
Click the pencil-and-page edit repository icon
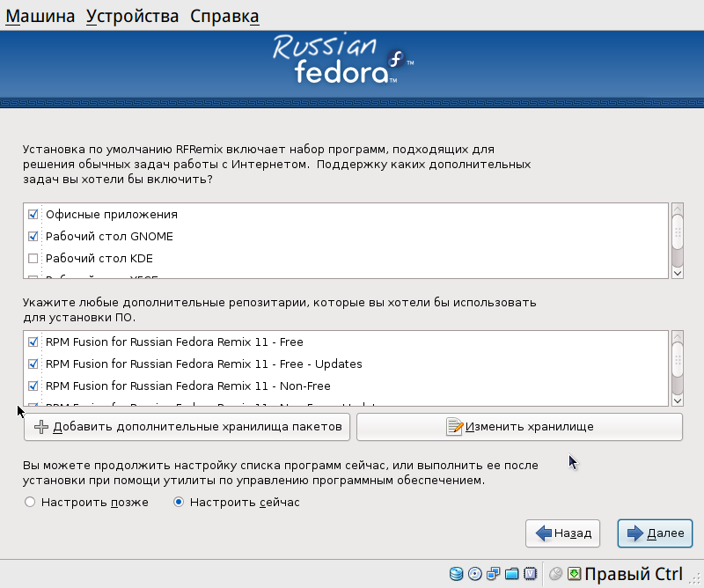pyautogui.click(x=454, y=427)
